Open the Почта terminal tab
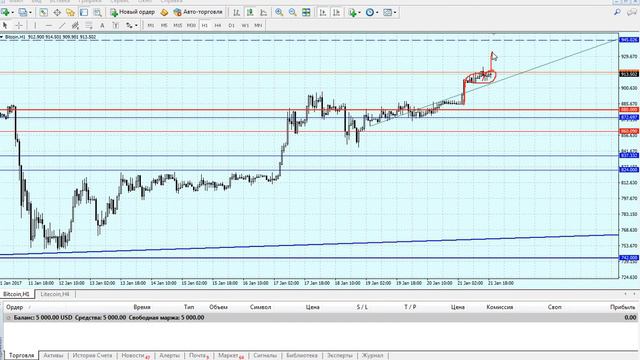The image size is (640, 360). (x=199, y=356)
